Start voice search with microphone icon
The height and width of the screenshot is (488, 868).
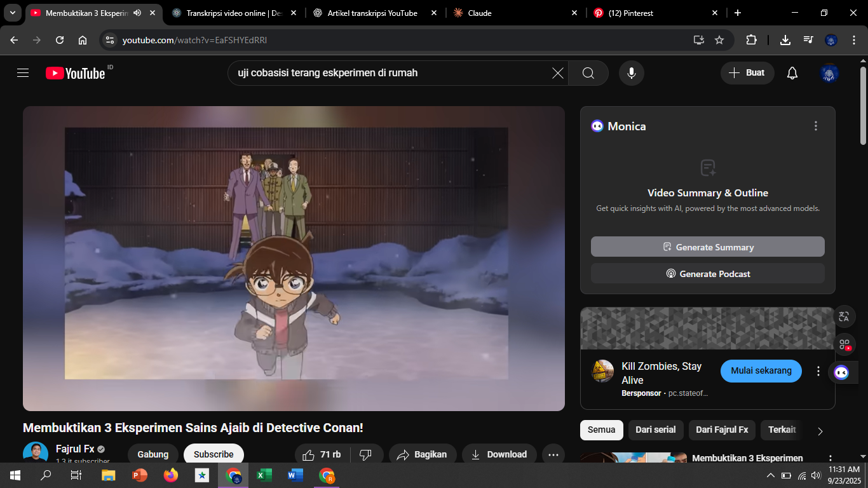coord(632,73)
